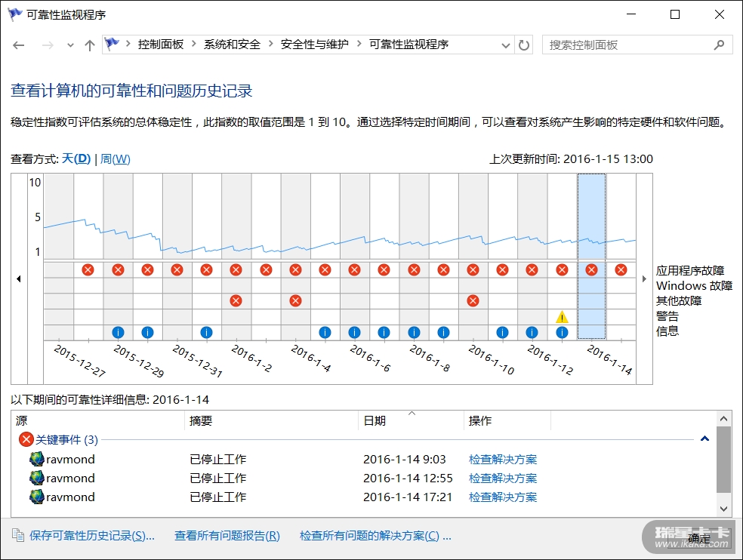The height and width of the screenshot is (560, 743).
Task: Click the search magnifier icon
Action: click(720, 45)
